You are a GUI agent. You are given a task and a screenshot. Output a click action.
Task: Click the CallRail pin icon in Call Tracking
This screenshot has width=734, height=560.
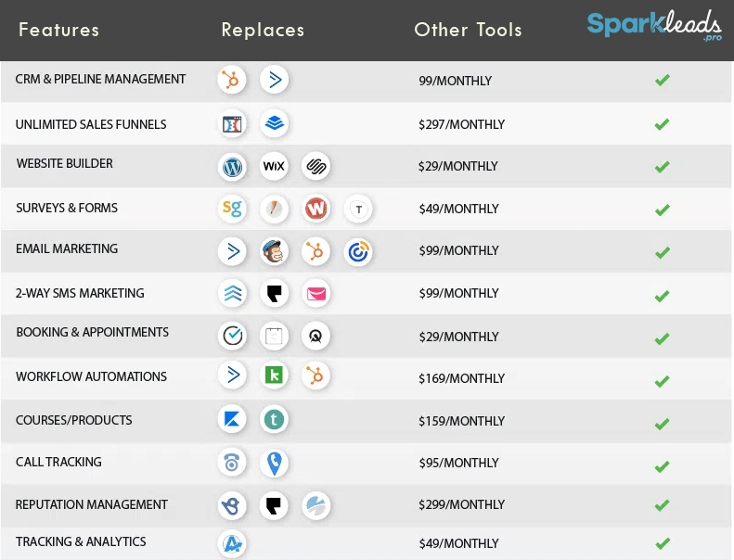274,464
